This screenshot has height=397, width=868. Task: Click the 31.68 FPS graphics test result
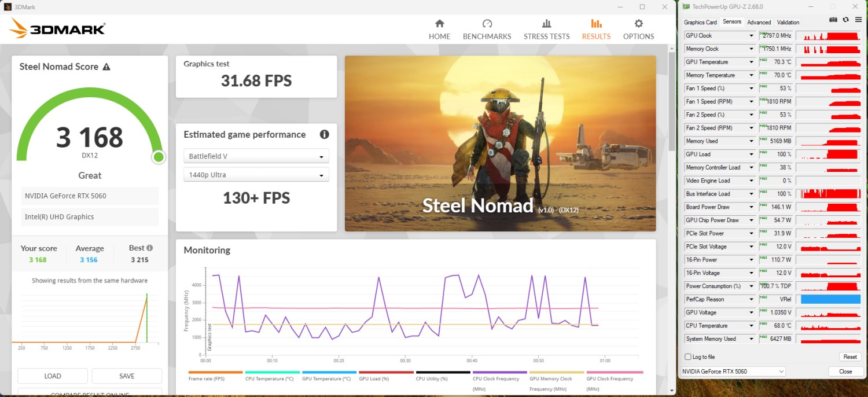point(256,80)
